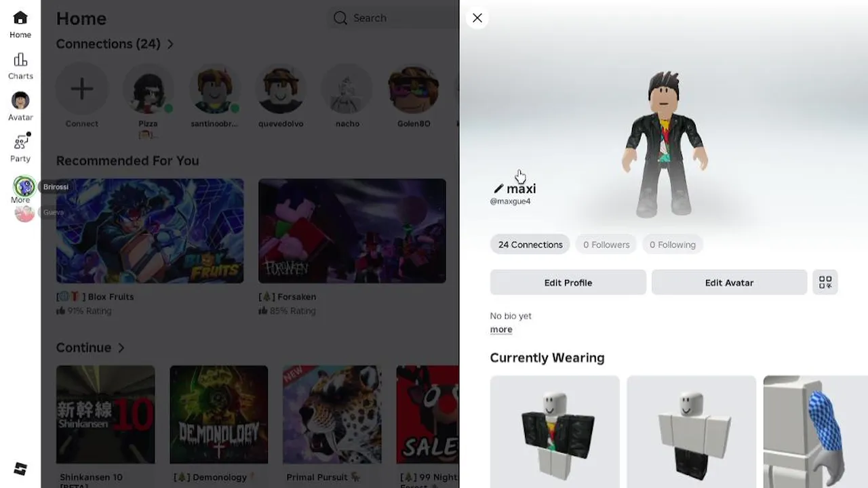Expand the Connections (24) chevron
This screenshot has height=488, width=868.
click(170, 44)
